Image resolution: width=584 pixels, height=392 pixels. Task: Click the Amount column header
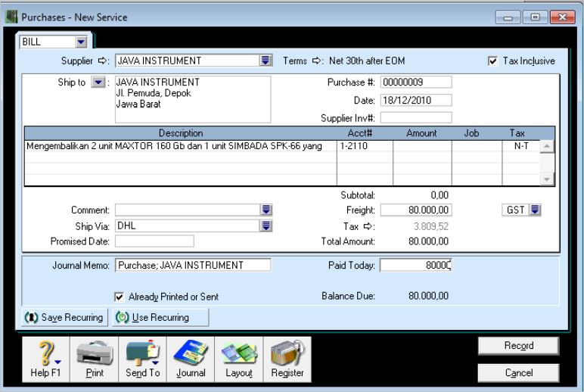point(421,133)
